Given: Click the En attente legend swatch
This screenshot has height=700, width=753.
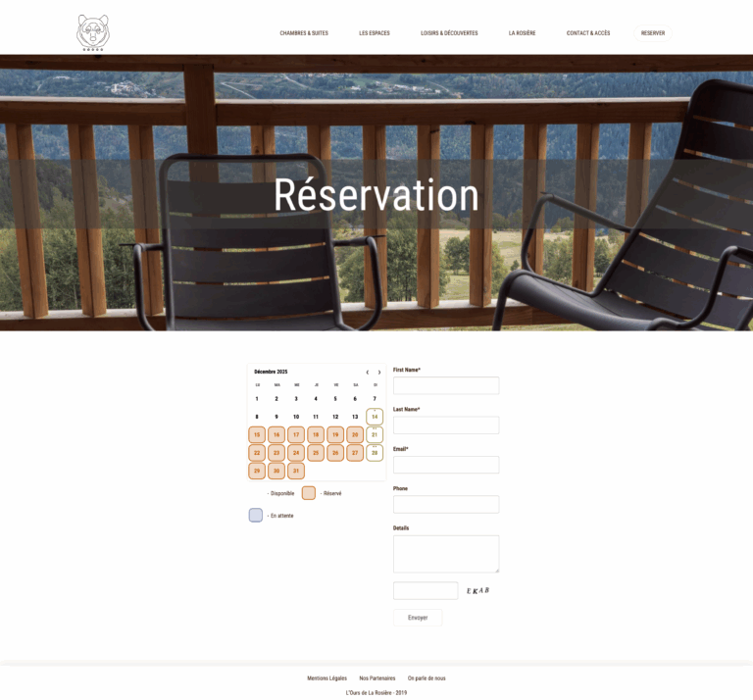Looking at the screenshot, I should click(x=256, y=515).
